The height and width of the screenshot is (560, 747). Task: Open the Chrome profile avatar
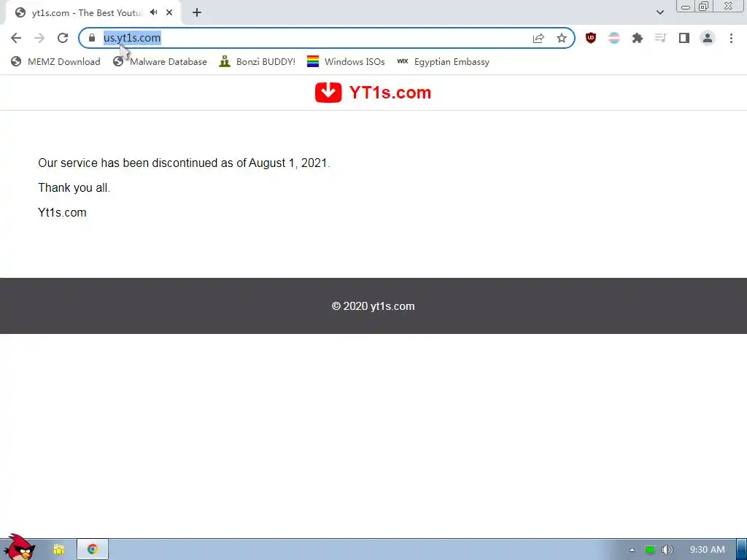[708, 38]
